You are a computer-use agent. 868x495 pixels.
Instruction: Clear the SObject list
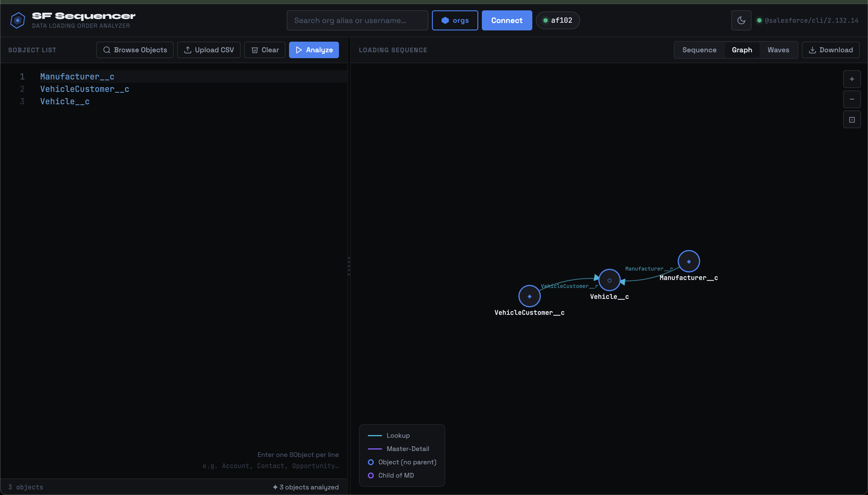pyautogui.click(x=265, y=50)
